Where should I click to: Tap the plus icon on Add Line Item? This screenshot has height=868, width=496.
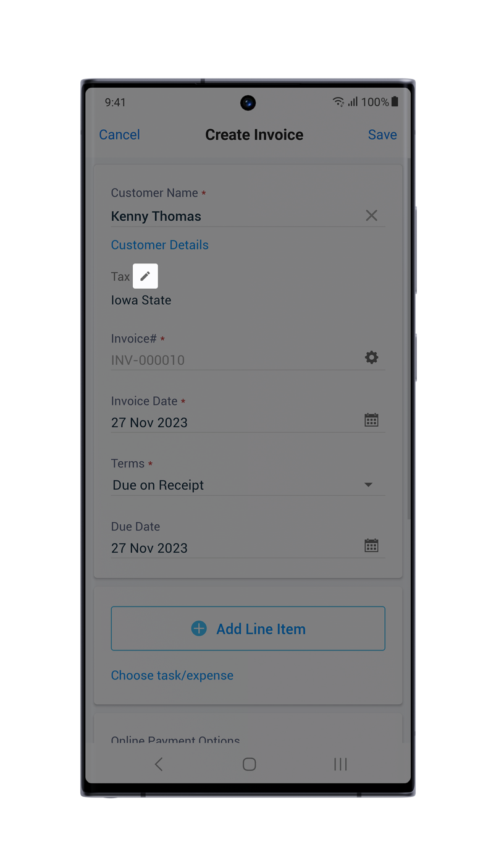coord(199,629)
